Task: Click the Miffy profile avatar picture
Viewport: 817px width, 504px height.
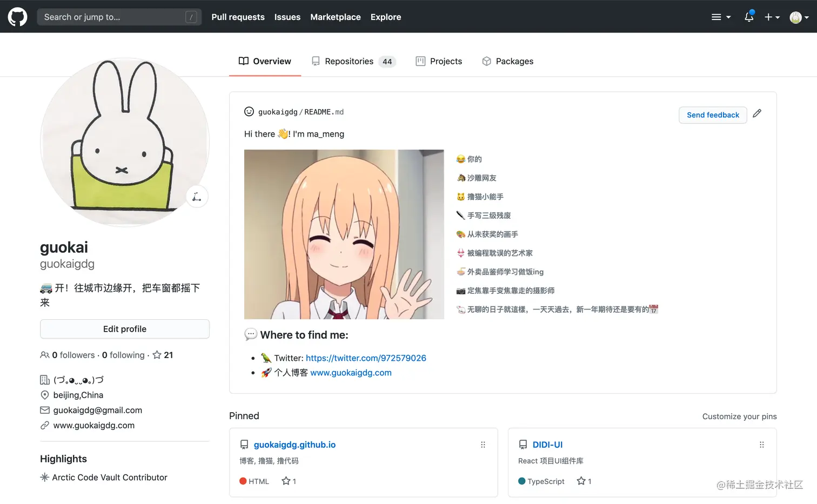Action: [x=125, y=142]
